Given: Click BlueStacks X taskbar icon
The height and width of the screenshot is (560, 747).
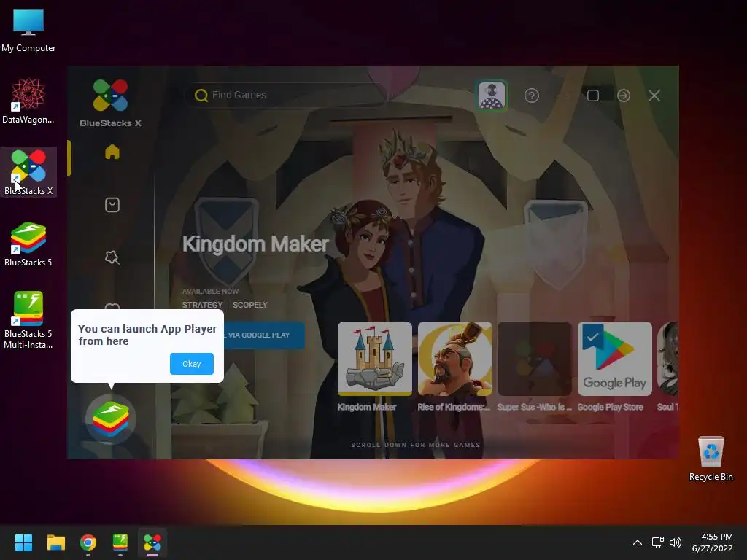Looking at the screenshot, I should click(x=152, y=542).
